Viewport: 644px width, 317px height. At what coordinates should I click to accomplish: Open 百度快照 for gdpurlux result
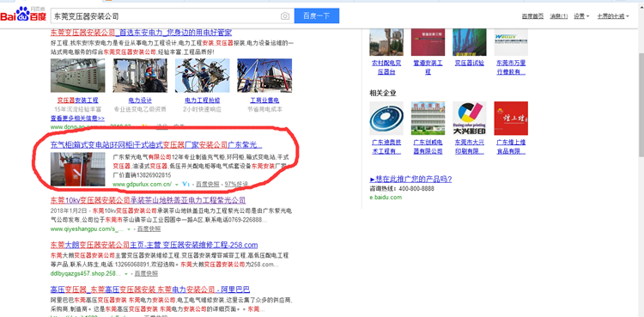[208, 184]
